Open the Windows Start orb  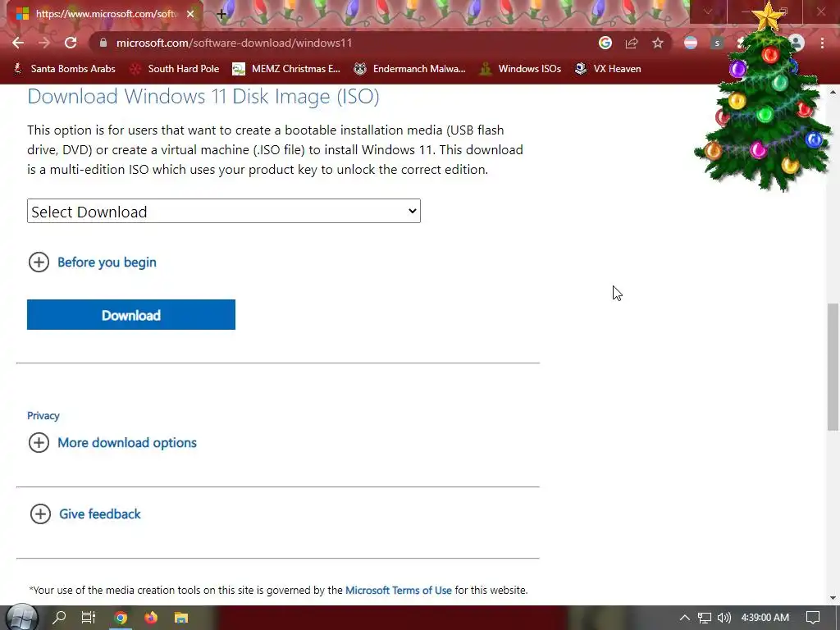click(x=22, y=618)
